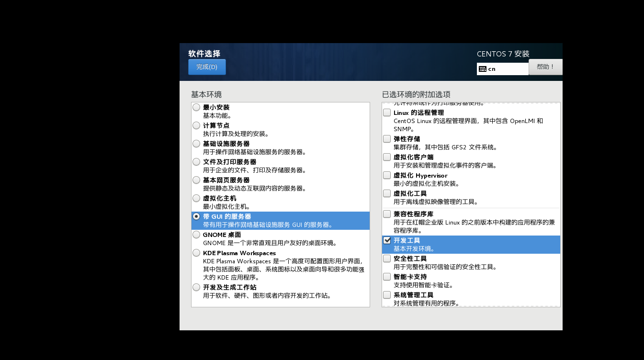644x360 pixels.
Task: Select GNOME 桌面 environment radio button
Action: point(196,235)
